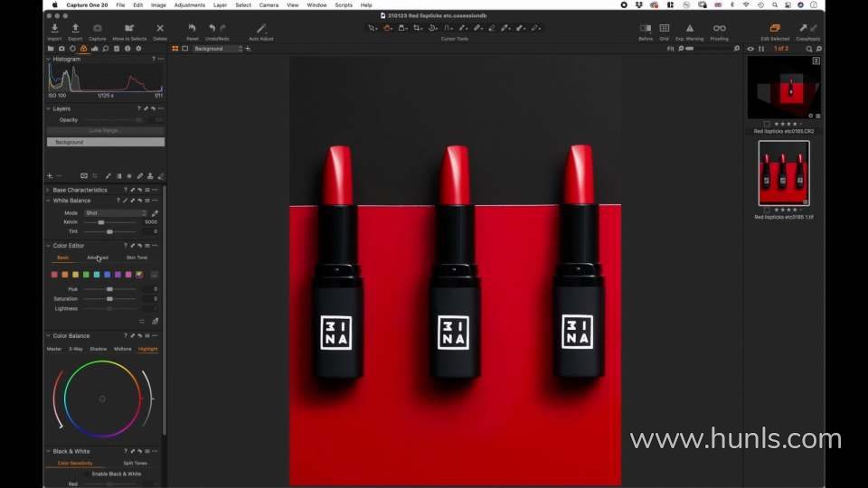The width and height of the screenshot is (868, 488).
Task: Click the Copy/Apply arrow icon
Action: 803,28
